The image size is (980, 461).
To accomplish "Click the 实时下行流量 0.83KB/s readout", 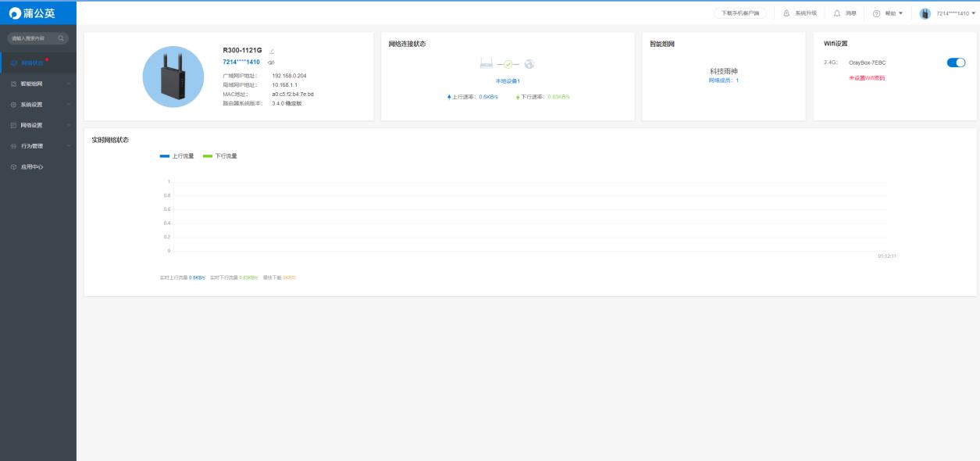I will (234, 277).
